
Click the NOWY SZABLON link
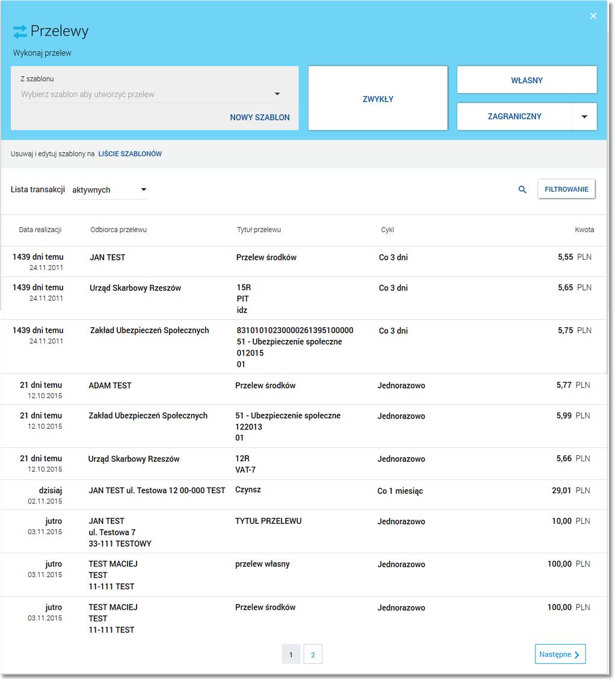click(x=260, y=117)
